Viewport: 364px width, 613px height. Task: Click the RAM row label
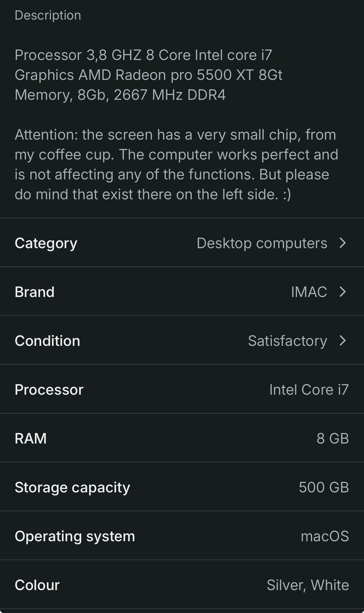31,438
